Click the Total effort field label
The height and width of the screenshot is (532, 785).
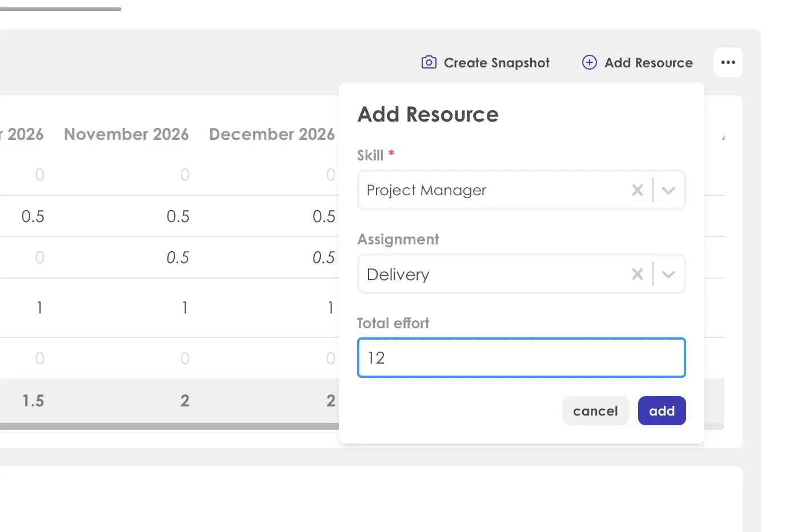point(393,323)
